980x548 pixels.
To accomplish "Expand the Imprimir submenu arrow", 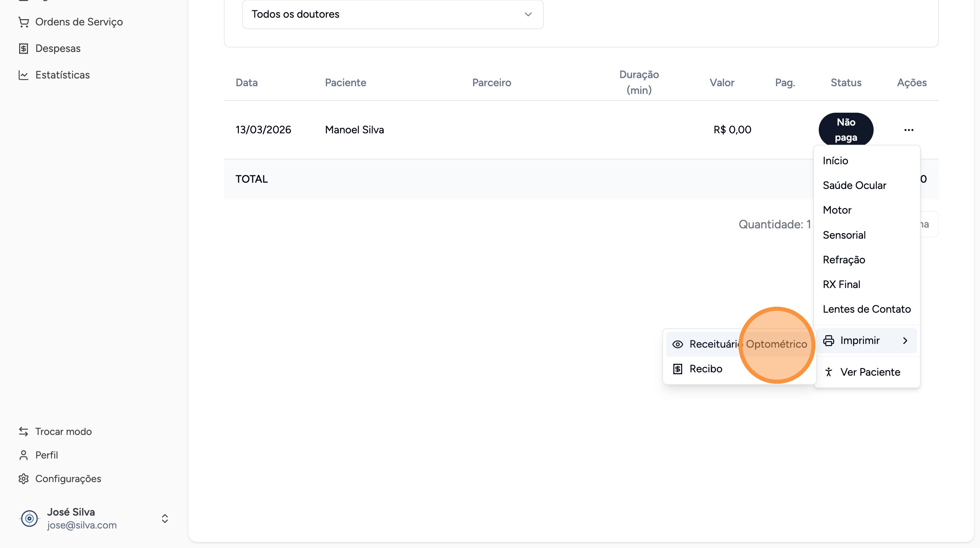I will (x=905, y=341).
